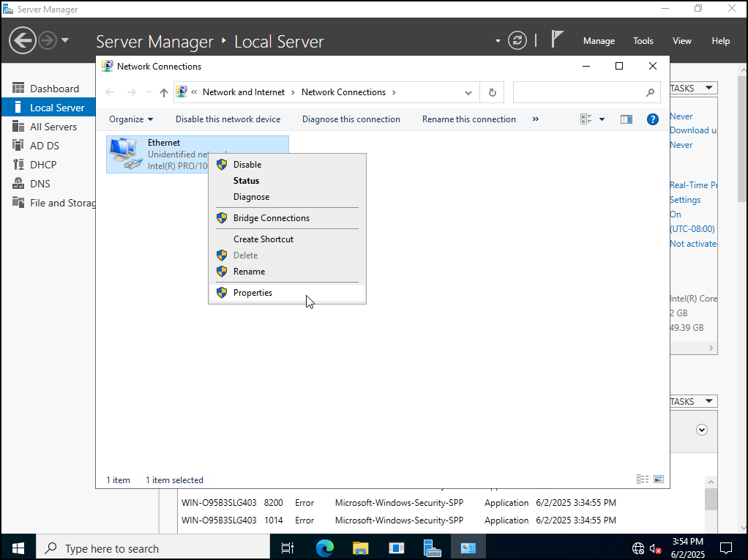Viewport: 748px width, 560px height.
Task: Open the AD DS role page
Action: point(48,146)
